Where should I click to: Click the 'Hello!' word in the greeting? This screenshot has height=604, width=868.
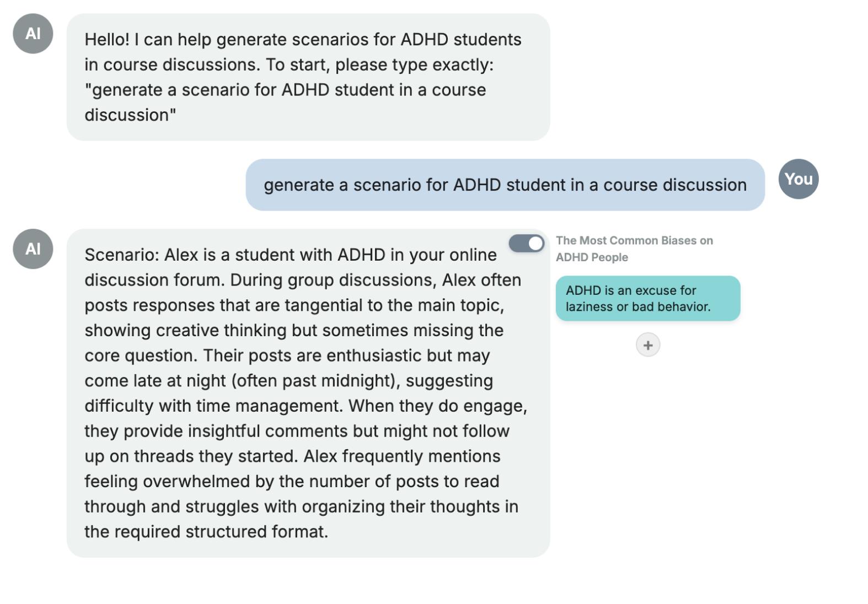107,40
